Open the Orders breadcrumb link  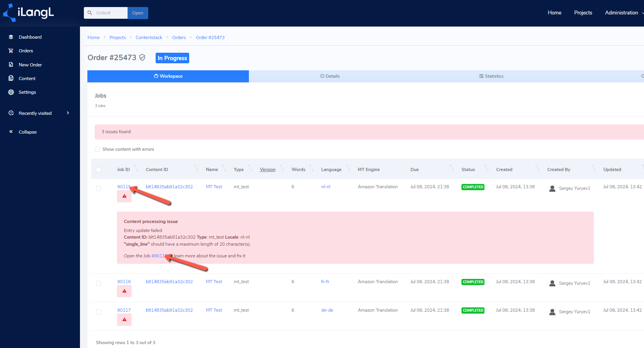click(179, 37)
